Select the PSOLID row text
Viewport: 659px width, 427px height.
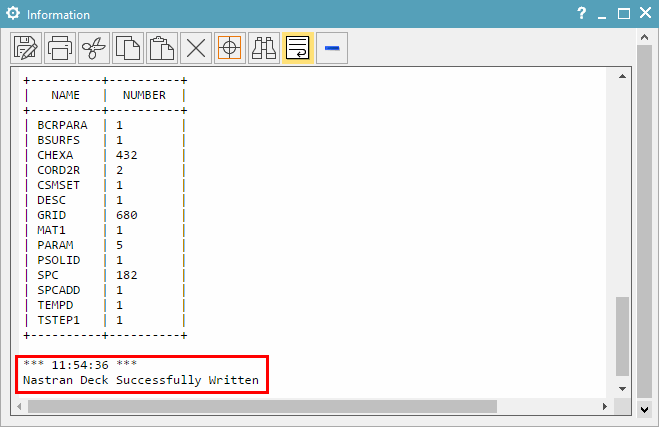pyautogui.click(x=58, y=260)
